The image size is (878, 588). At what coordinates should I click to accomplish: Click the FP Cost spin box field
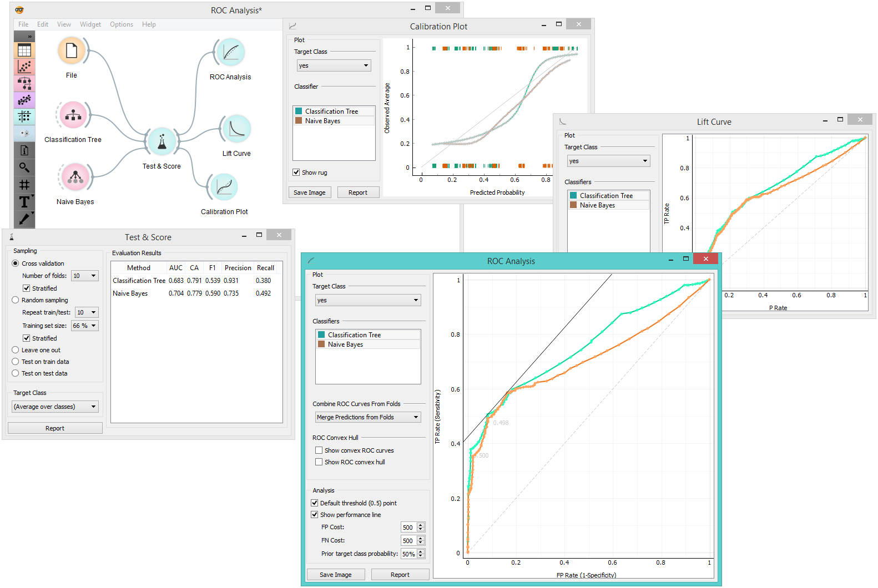(x=408, y=528)
